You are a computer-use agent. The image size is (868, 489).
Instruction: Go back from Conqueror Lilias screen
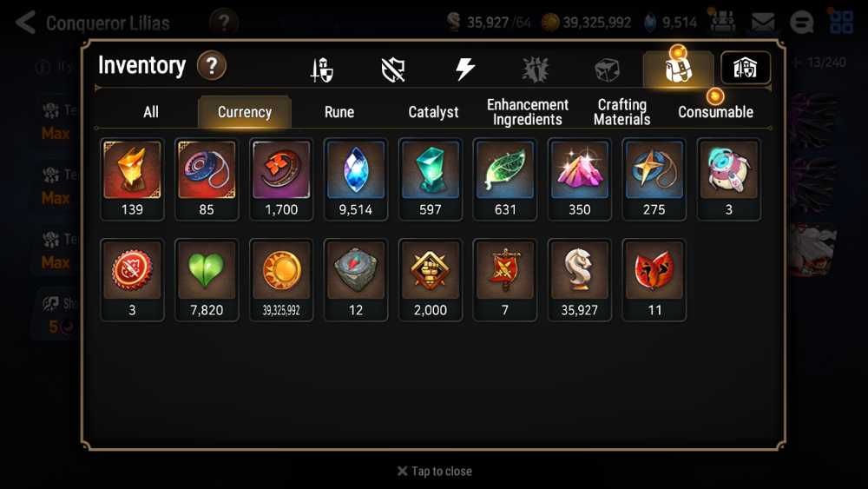tap(25, 23)
